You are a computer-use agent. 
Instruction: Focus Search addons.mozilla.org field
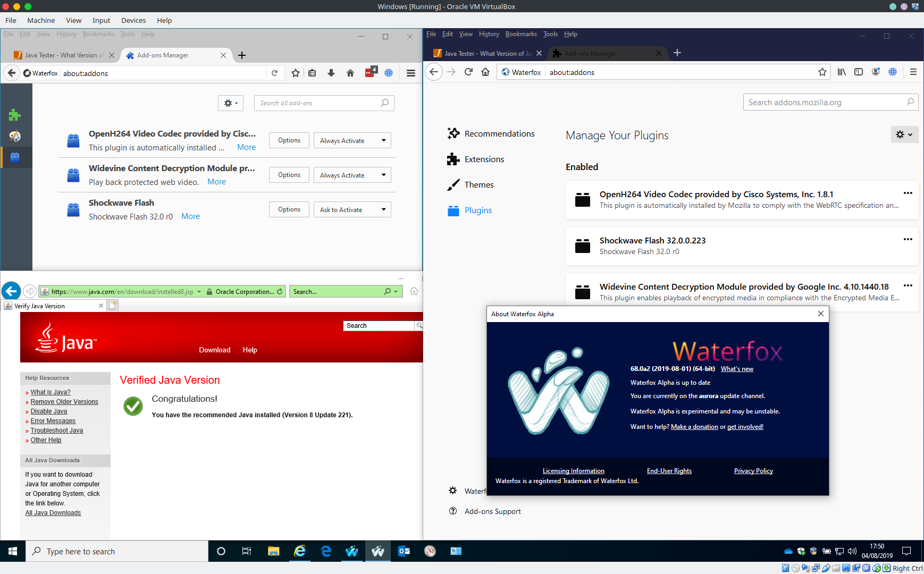(830, 102)
